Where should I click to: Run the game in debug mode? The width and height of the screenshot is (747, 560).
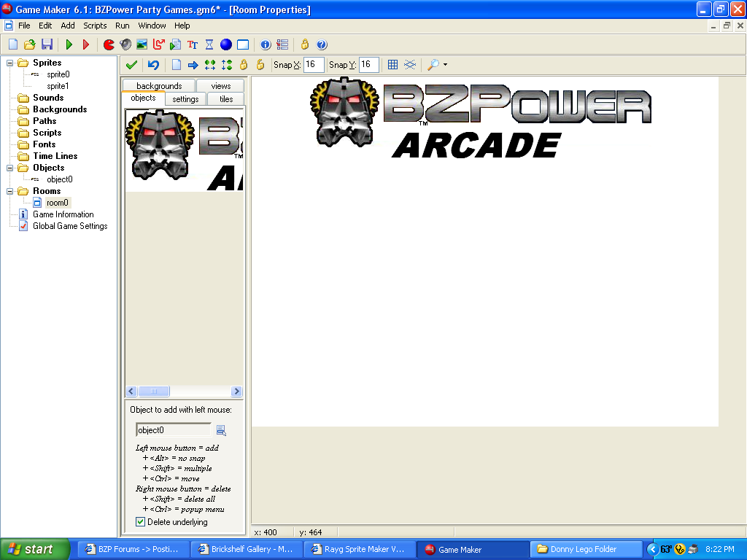click(x=86, y=44)
